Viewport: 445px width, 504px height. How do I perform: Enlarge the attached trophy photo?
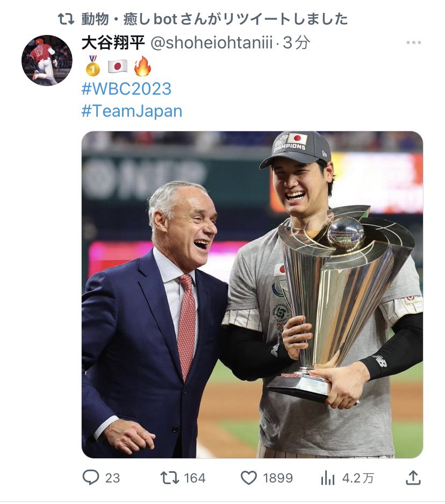pyautogui.click(x=253, y=294)
